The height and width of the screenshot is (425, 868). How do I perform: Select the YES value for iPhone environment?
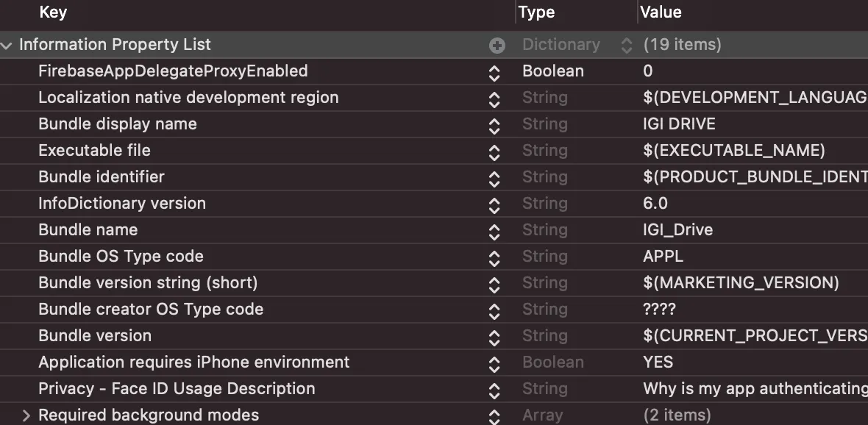click(x=658, y=362)
